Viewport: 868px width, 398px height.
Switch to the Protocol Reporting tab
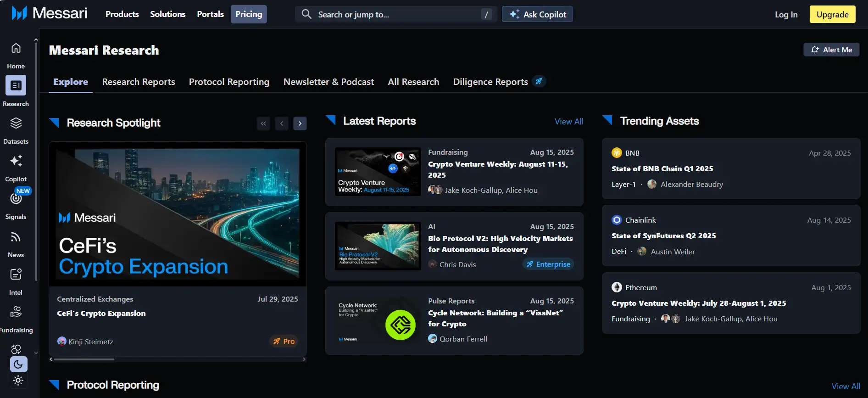[229, 82]
